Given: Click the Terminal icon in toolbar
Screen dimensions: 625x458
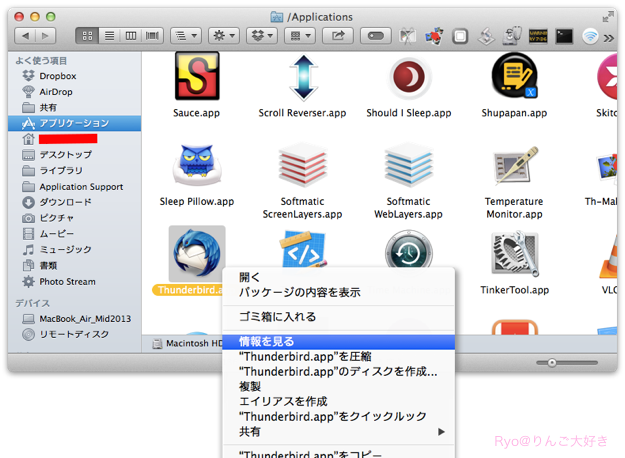Looking at the screenshot, I should pyautogui.click(x=564, y=36).
